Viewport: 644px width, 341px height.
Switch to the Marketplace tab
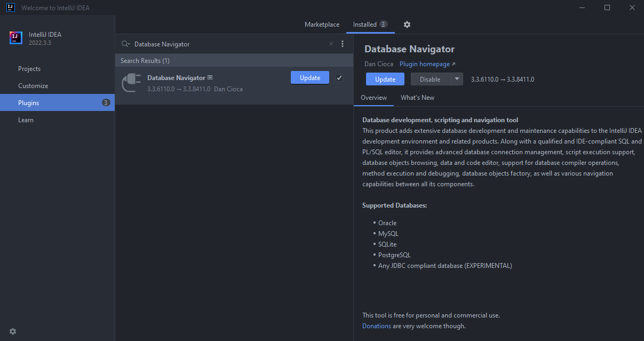point(322,25)
